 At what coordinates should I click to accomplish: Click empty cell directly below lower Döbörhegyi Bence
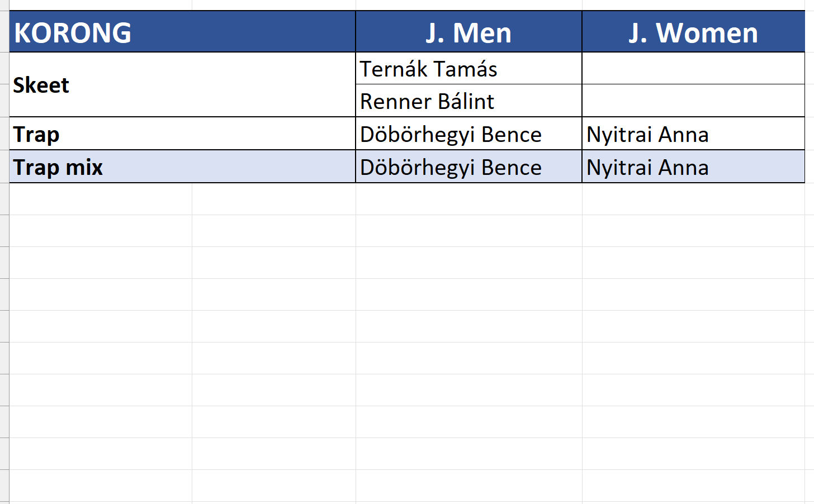(x=468, y=199)
